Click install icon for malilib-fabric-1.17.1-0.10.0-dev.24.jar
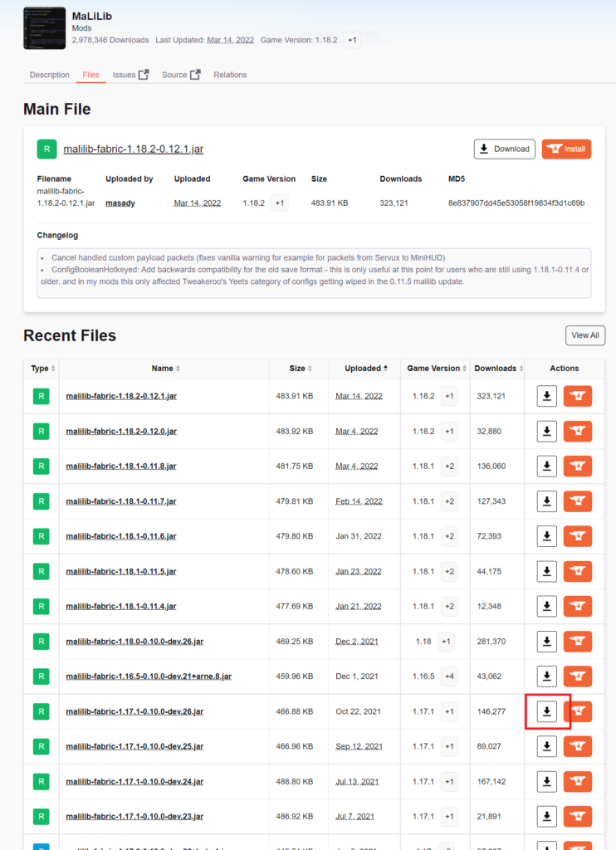 pos(577,781)
